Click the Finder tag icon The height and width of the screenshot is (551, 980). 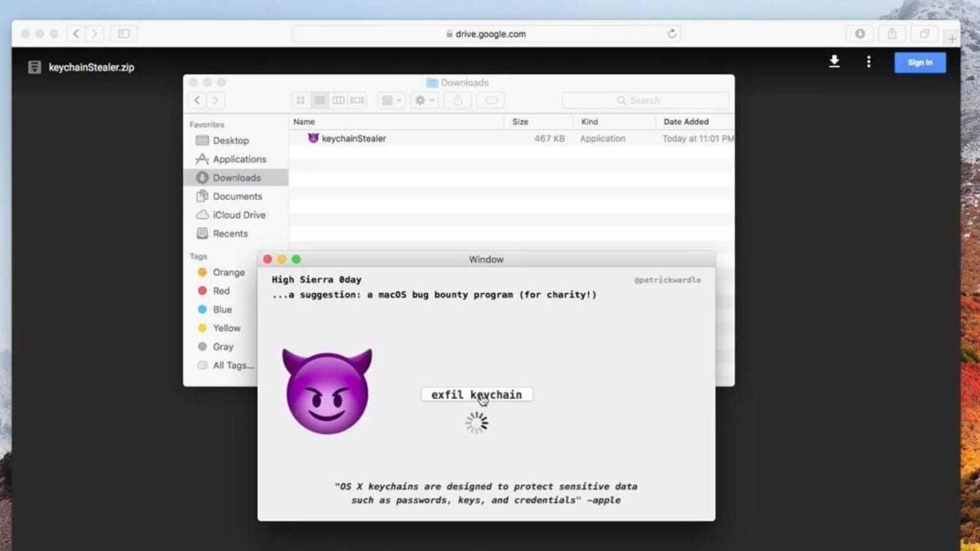pyautogui.click(x=491, y=100)
